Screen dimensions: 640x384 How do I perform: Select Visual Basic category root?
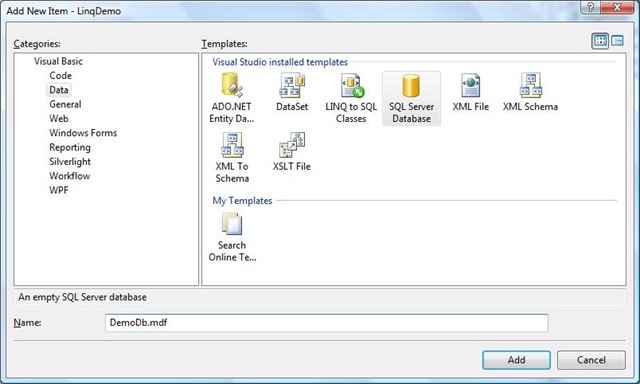[58, 61]
